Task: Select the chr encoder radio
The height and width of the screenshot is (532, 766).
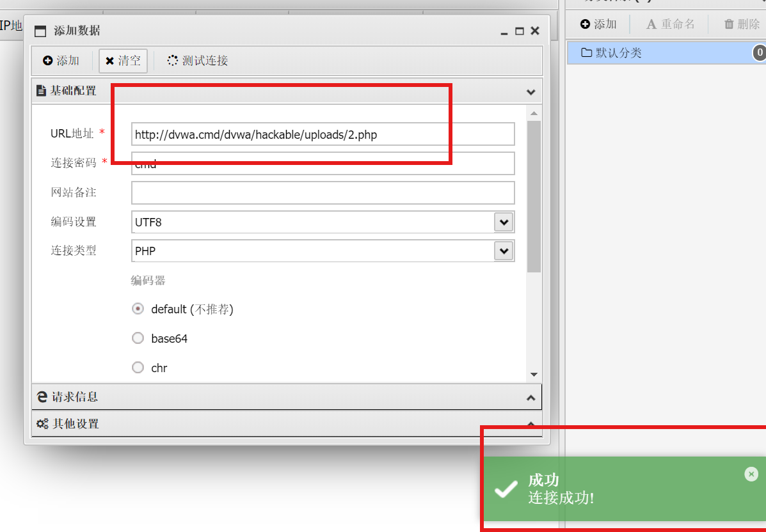Action: coord(138,368)
